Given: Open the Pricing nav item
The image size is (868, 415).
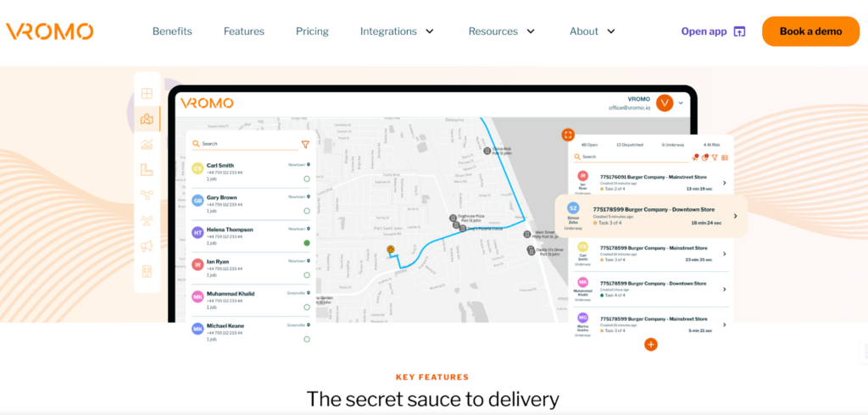Looking at the screenshot, I should click(x=312, y=31).
